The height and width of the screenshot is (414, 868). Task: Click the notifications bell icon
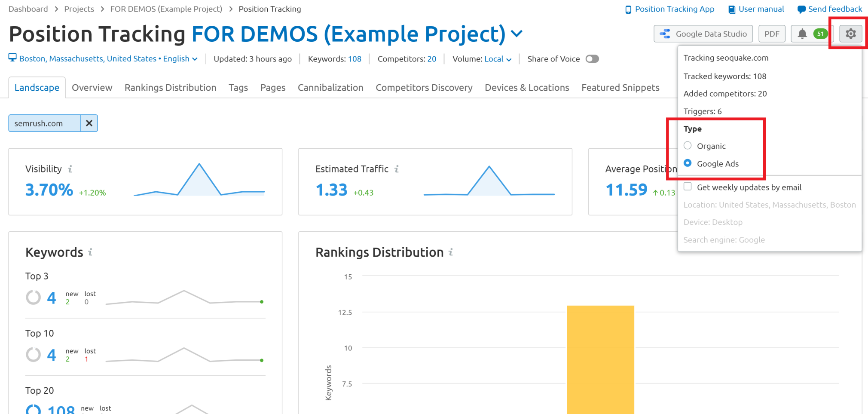point(802,34)
